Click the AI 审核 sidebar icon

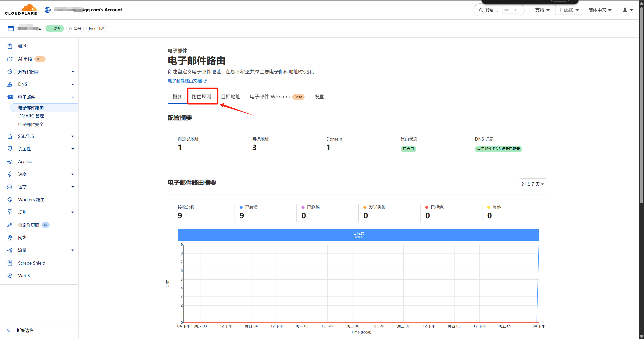(x=10, y=59)
